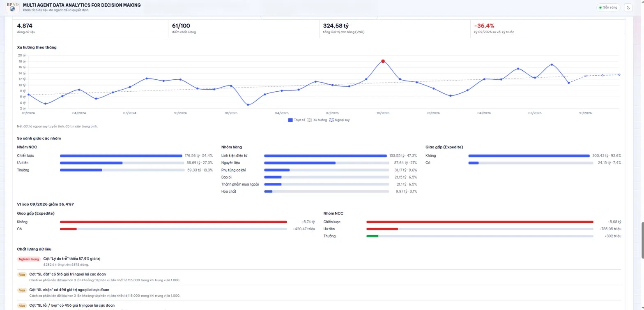Click the red '-36,4%' change figure
This screenshot has width=644, height=310.
(484, 25)
